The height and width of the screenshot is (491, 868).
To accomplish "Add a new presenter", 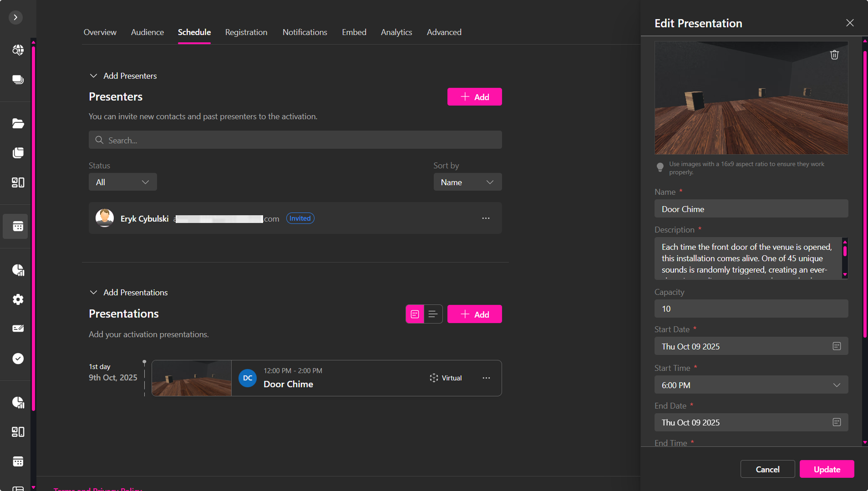I will point(474,97).
